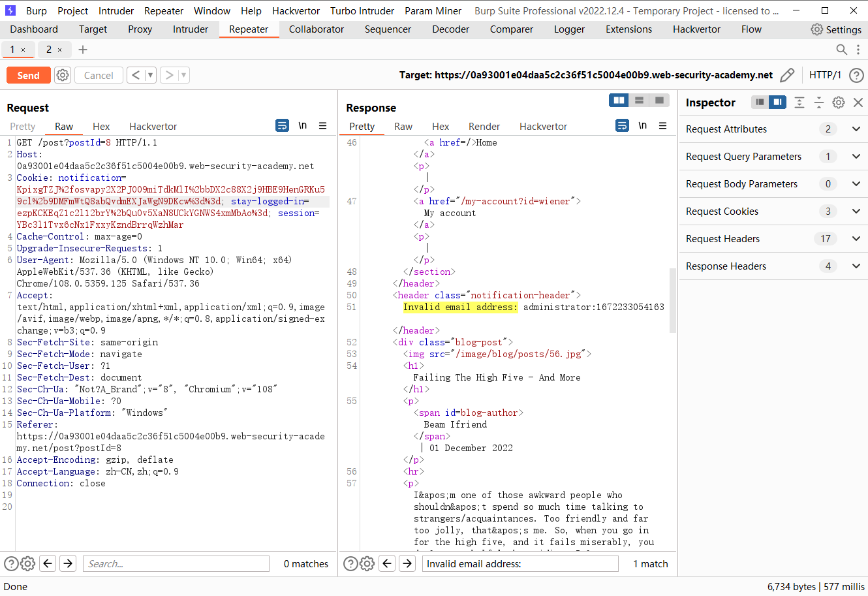Open the Project menu
868x596 pixels.
[72, 11]
